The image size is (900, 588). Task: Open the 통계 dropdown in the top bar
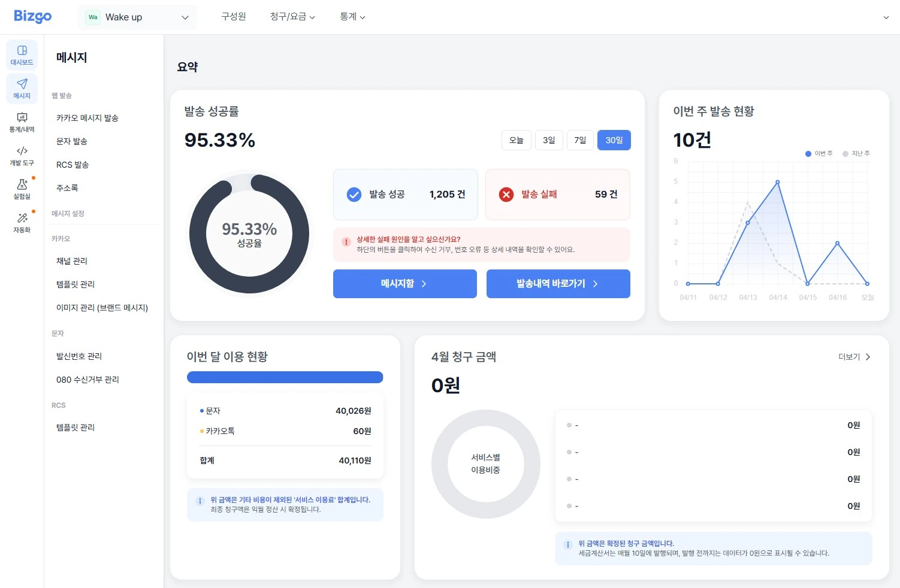(352, 16)
